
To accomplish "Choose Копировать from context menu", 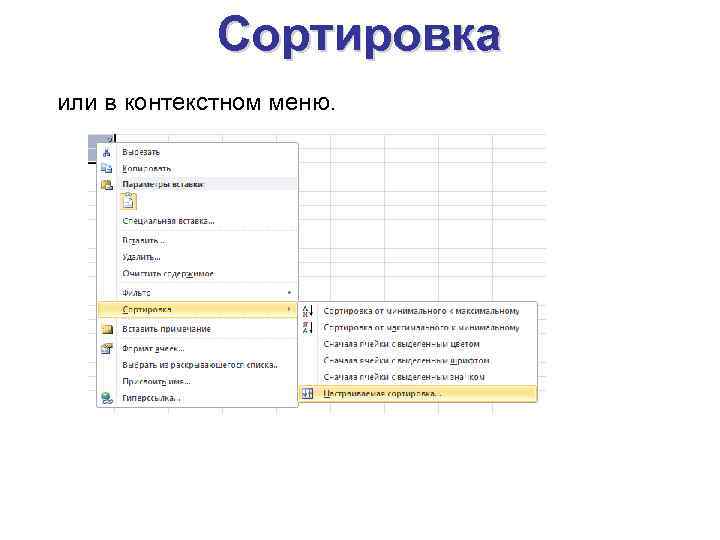I will click(x=146, y=169).
